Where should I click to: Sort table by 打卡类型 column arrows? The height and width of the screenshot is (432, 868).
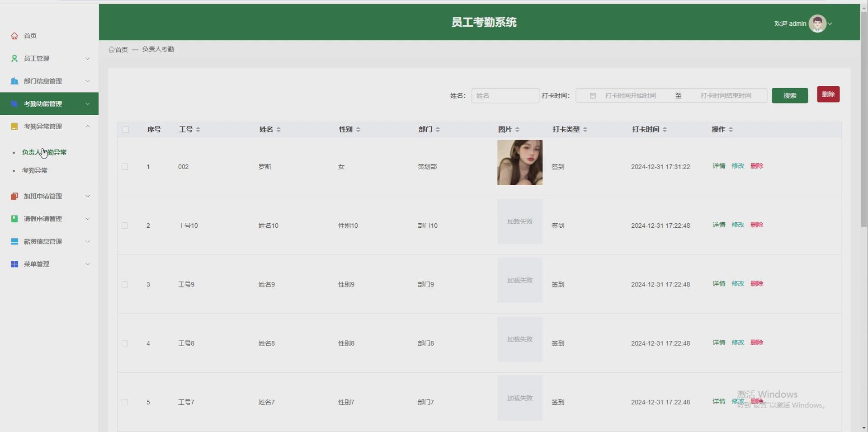[x=585, y=130]
